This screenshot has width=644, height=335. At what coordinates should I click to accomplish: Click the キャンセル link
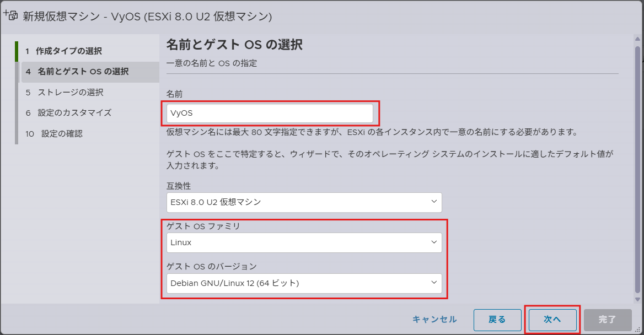pyautogui.click(x=434, y=320)
